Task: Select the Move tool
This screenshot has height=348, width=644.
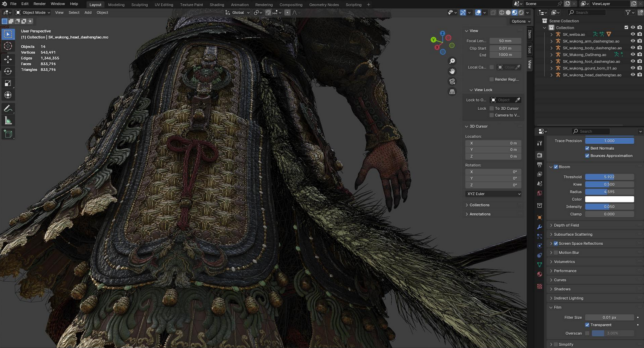Action: coord(8,59)
